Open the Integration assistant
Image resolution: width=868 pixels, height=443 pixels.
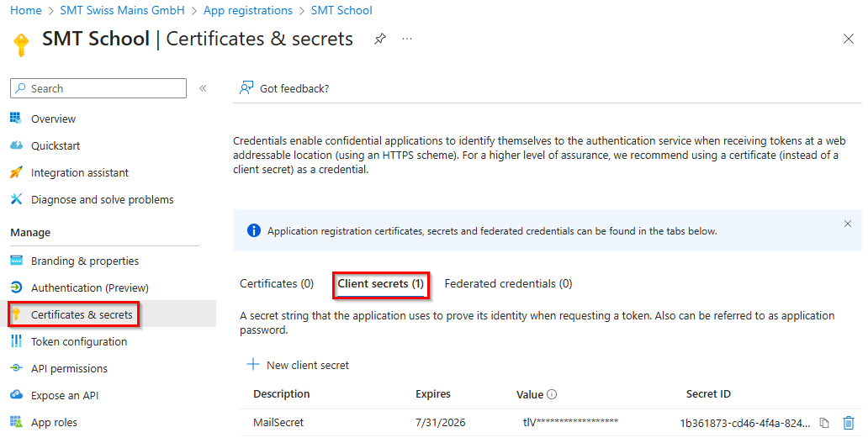tap(80, 172)
